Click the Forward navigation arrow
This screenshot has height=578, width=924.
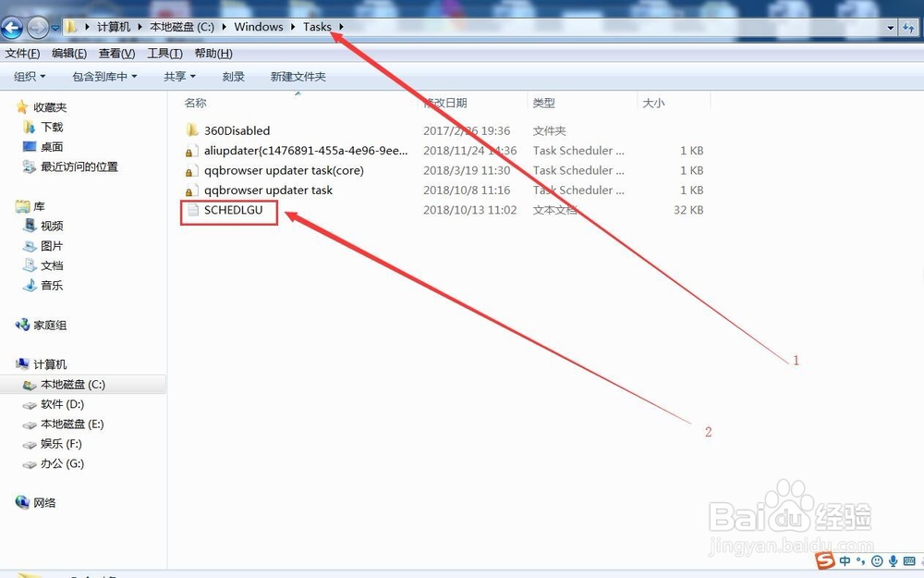coord(38,27)
